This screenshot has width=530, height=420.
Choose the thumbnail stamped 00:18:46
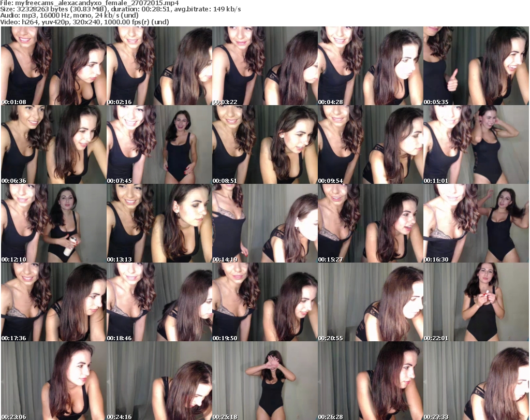[159, 302]
